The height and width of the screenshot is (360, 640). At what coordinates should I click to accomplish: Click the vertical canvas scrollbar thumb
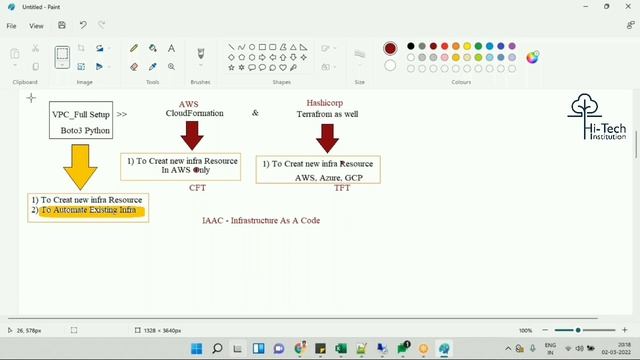(x=636, y=144)
